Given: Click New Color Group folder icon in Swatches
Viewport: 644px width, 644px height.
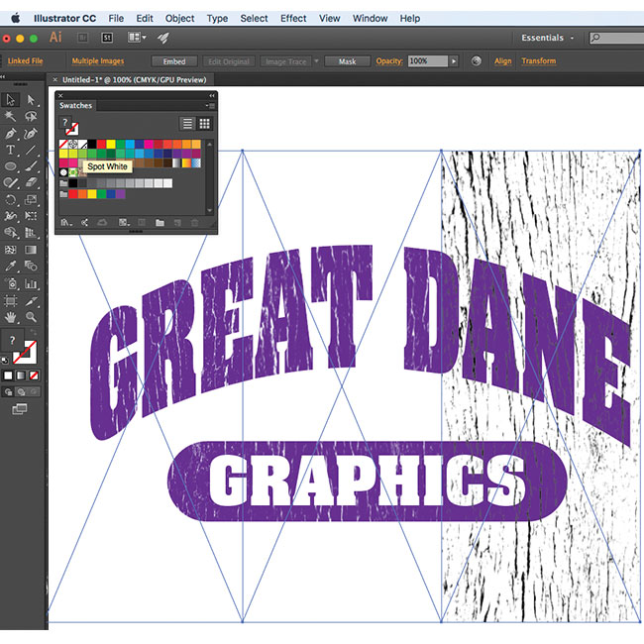Looking at the screenshot, I should tap(160, 223).
